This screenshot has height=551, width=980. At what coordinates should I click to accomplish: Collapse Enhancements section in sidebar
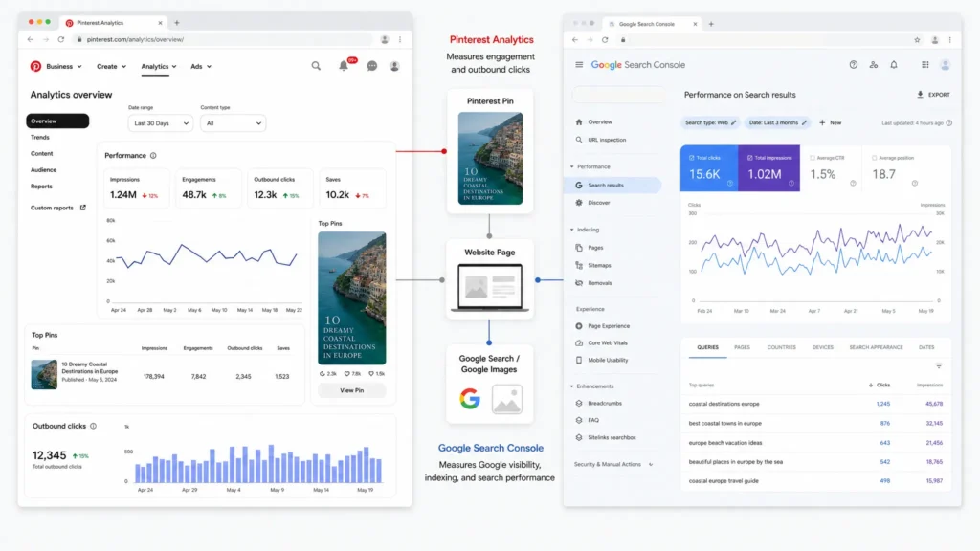point(572,386)
